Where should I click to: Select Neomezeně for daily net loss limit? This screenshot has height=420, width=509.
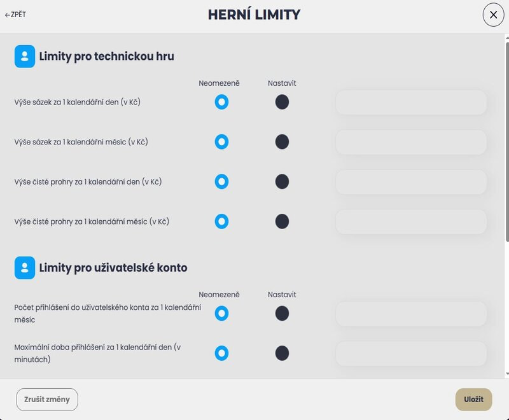click(221, 181)
